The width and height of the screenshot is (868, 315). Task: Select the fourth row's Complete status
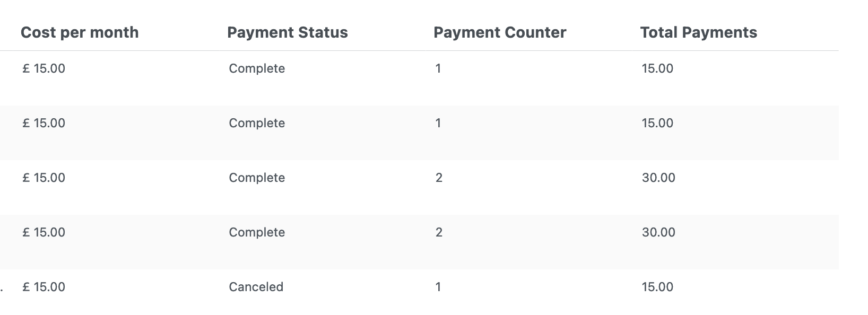point(257,232)
